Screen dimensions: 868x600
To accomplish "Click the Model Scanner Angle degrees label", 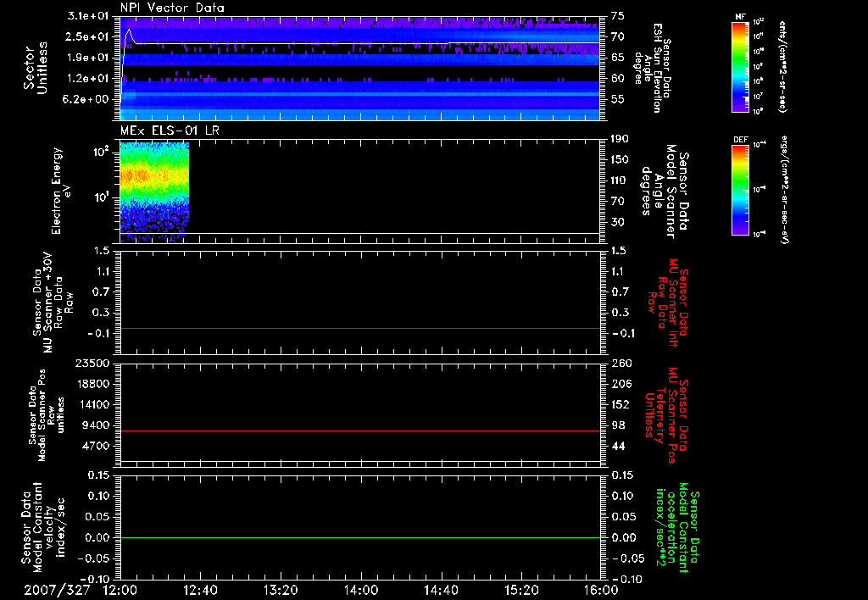I will point(665,192).
